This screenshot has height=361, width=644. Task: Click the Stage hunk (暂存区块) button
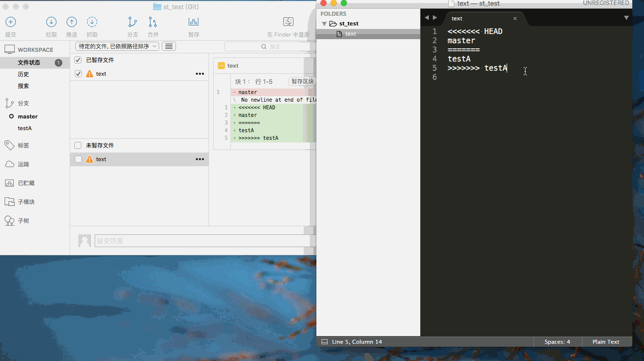point(302,81)
